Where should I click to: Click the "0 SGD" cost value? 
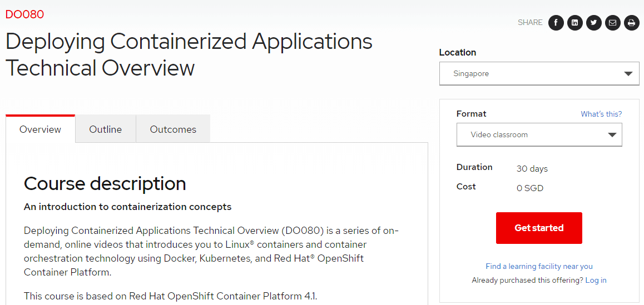click(x=529, y=188)
